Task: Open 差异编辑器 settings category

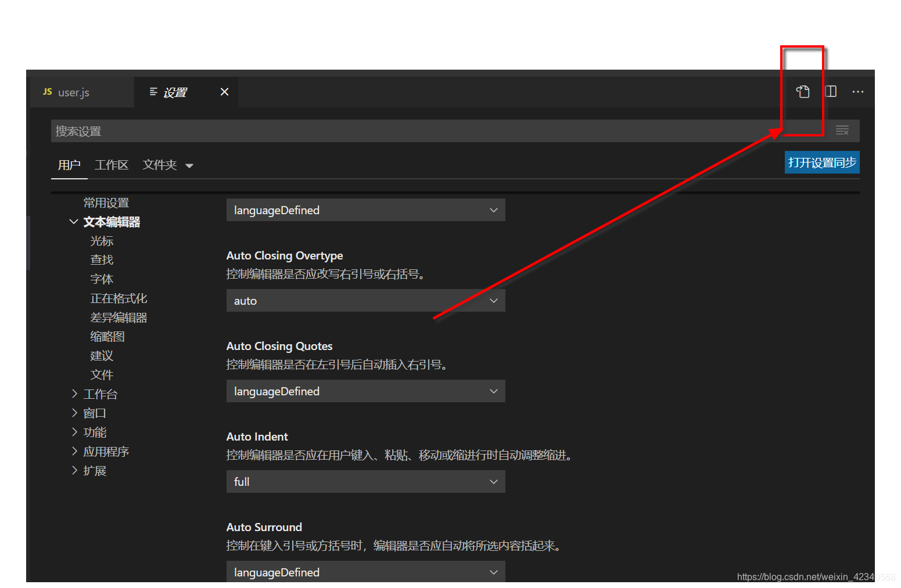Action: pyautogui.click(x=119, y=318)
